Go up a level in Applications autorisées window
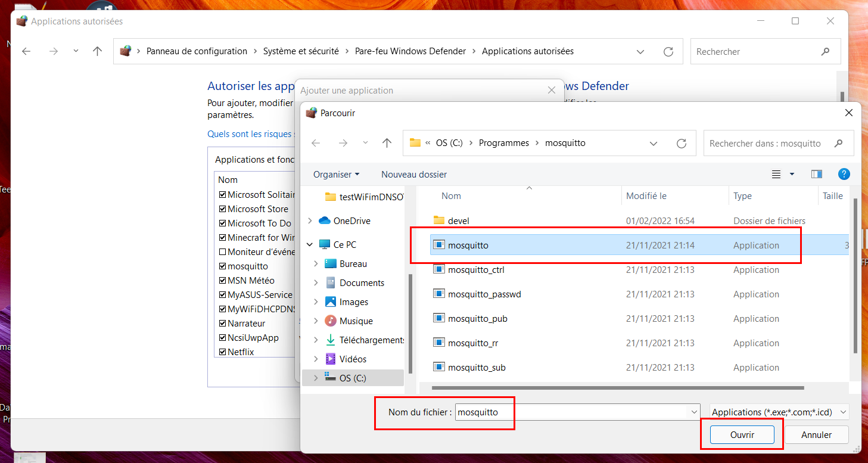868x463 pixels. pyautogui.click(x=98, y=51)
